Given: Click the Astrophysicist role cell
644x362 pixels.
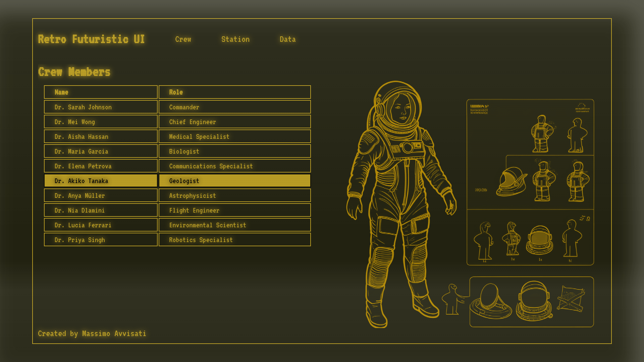Looking at the screenshot, I should (x=235, y=195).
